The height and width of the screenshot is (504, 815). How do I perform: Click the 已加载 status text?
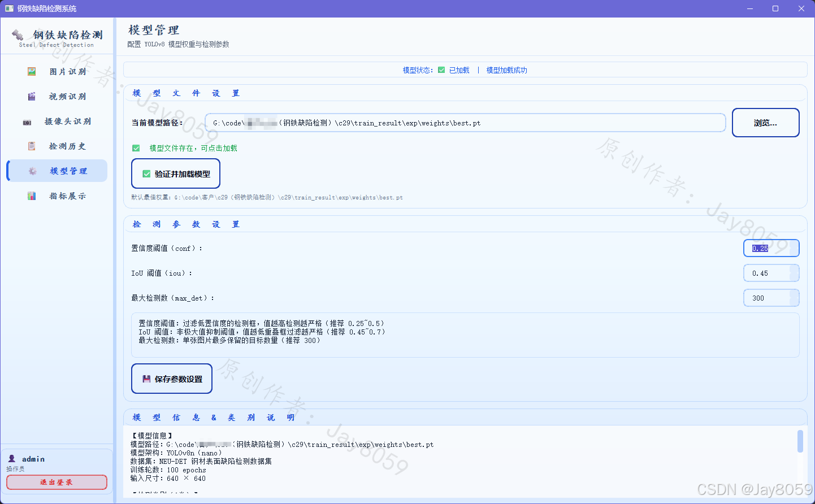click(459, 70)
